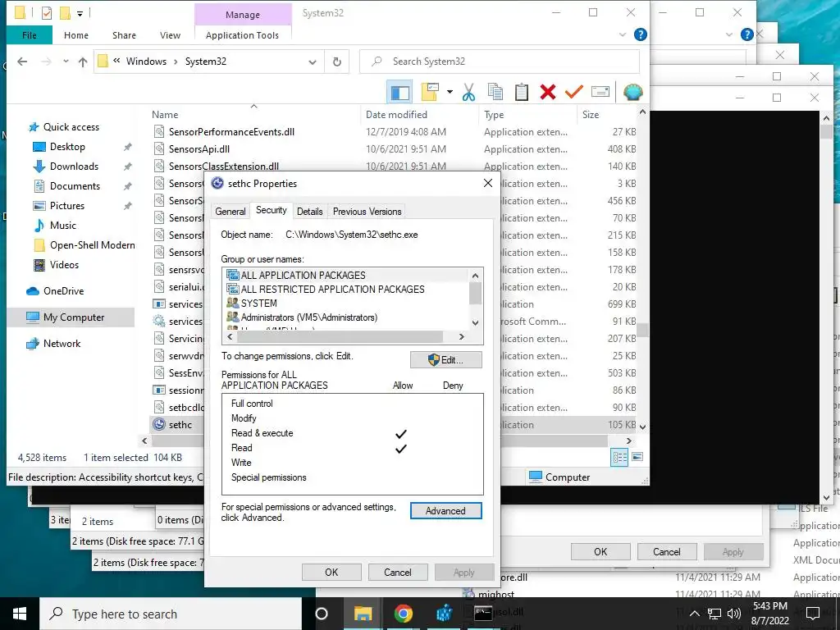
Task: Open Command Prompt taskbar icon
Action: pos(482,614)
